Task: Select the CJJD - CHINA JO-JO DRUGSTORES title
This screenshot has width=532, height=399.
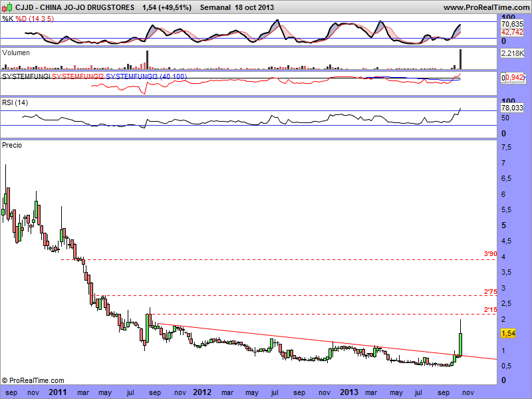Action: pos(75,7)
